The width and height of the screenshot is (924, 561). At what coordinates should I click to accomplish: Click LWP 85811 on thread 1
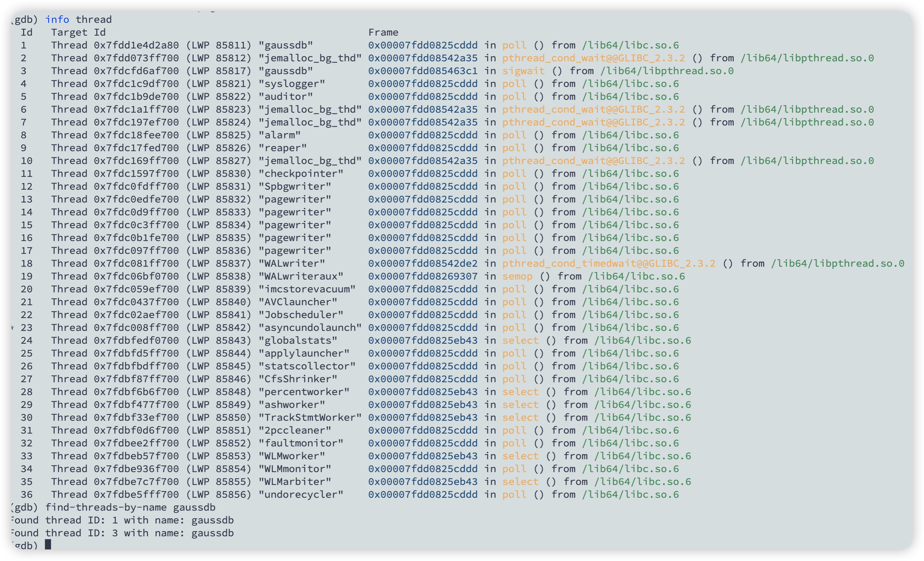tap(218, 45)
